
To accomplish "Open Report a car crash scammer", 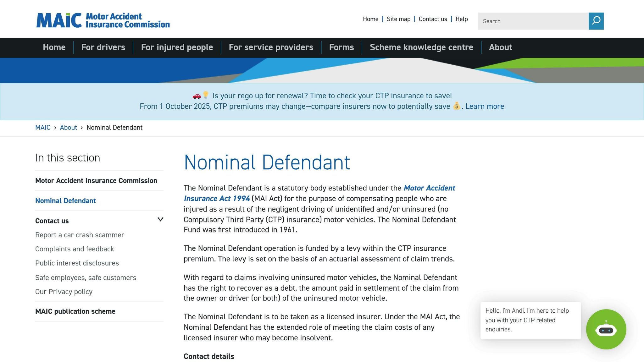I will [x=80, y=235].
